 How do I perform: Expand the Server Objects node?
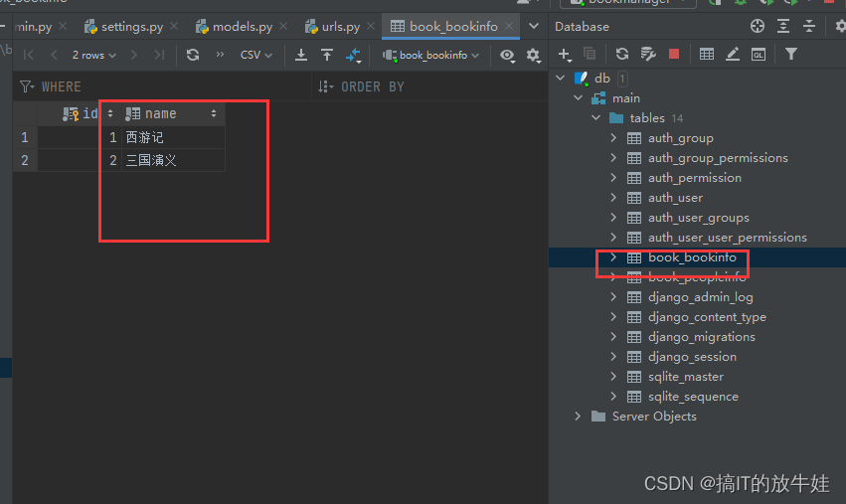[578, 417]
